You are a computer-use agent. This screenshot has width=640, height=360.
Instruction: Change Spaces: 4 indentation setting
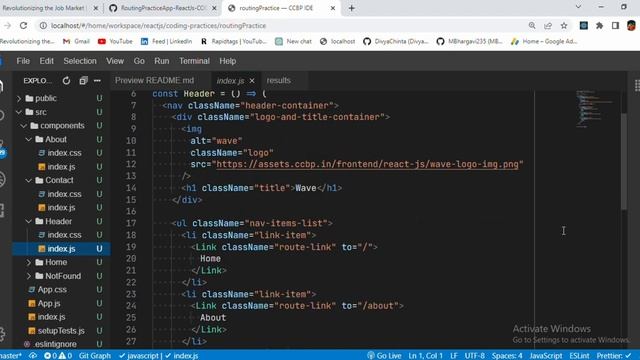[507, 356]
